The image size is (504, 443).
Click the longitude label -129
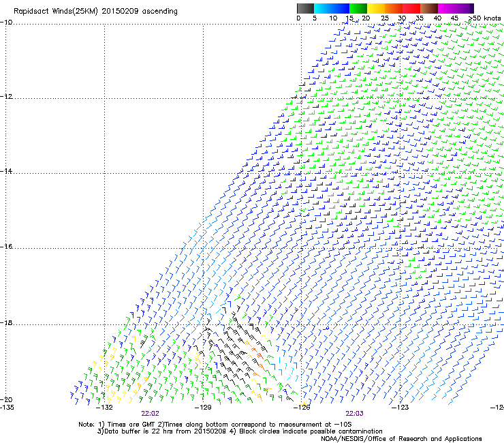pyautogui.click(x=203, y=408)
